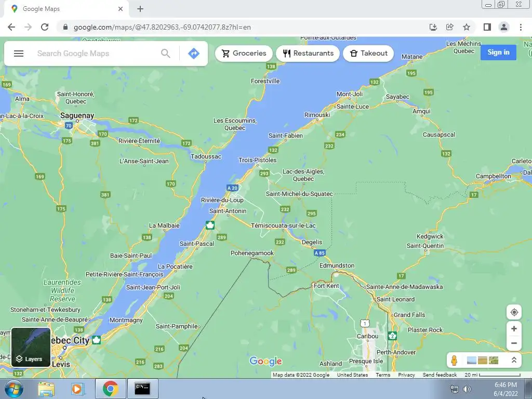Open Directions with the blue arrow icon

pos(194,54)
